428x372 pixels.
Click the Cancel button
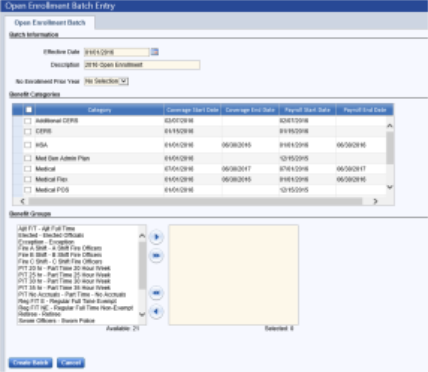pyautogui.click(x=71, y=363)
